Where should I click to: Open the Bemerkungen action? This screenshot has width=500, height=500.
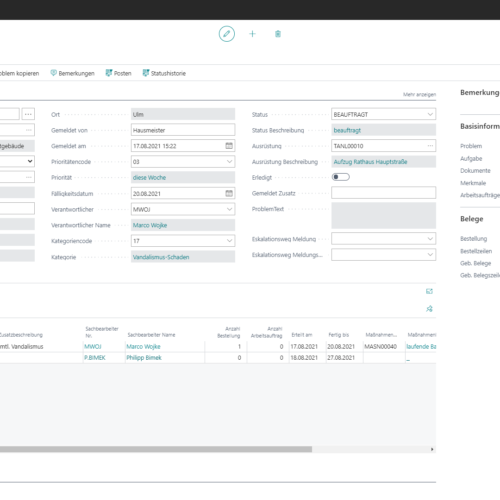(x=72, y=73)
